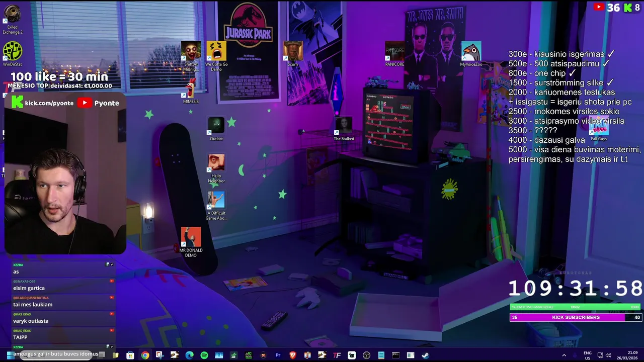644x362 pixels.
Task: Open the Notepad taskbar icon
Action: tap(381, 355)
